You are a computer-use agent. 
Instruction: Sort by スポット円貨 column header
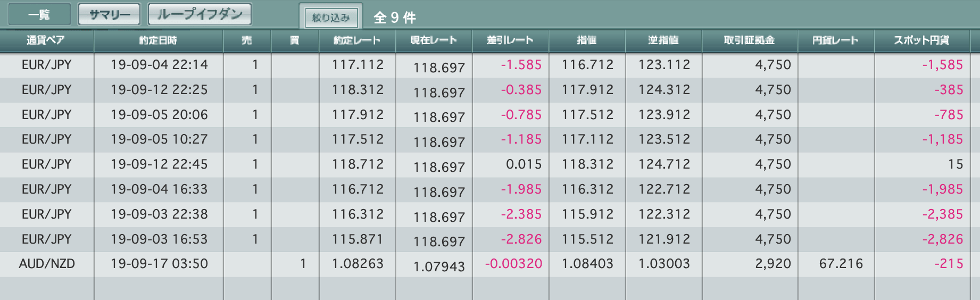coord(922,40)
